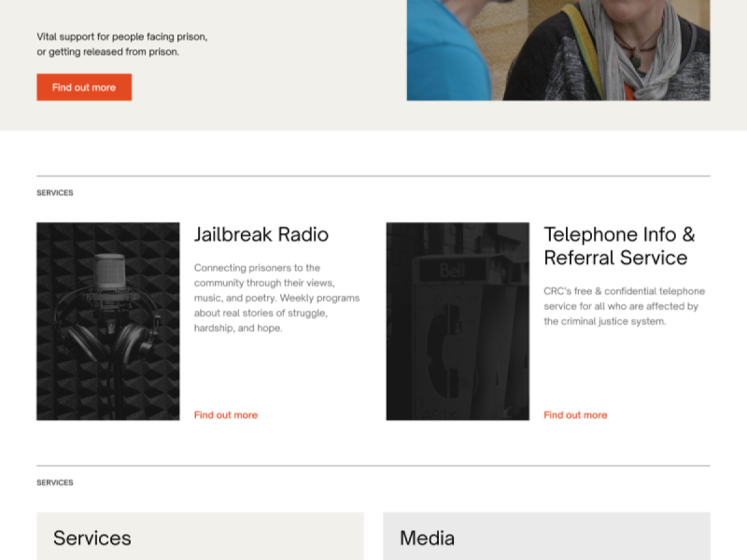
Task: Select the Telephone Info & Referral Service heading
Action: [619, 245]
